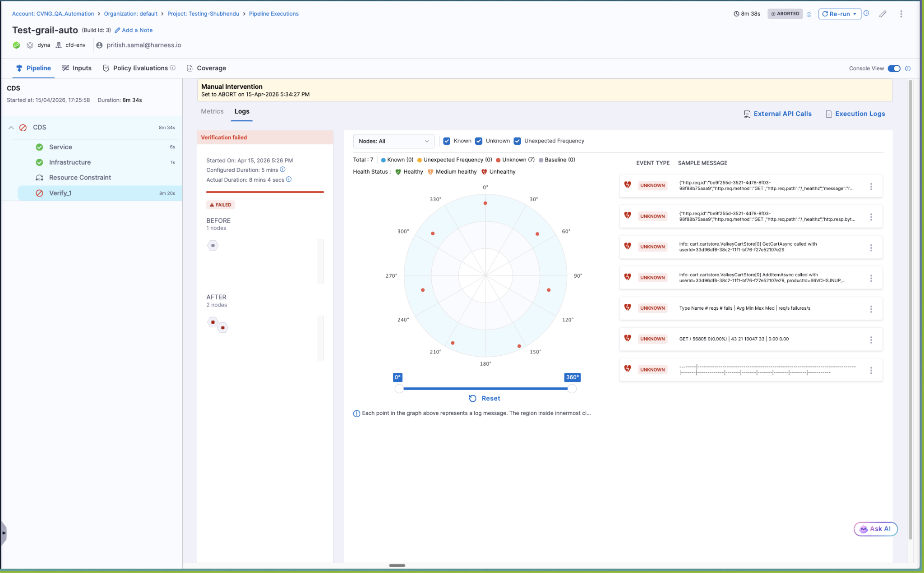Open External API Calls link

[783, 114]
